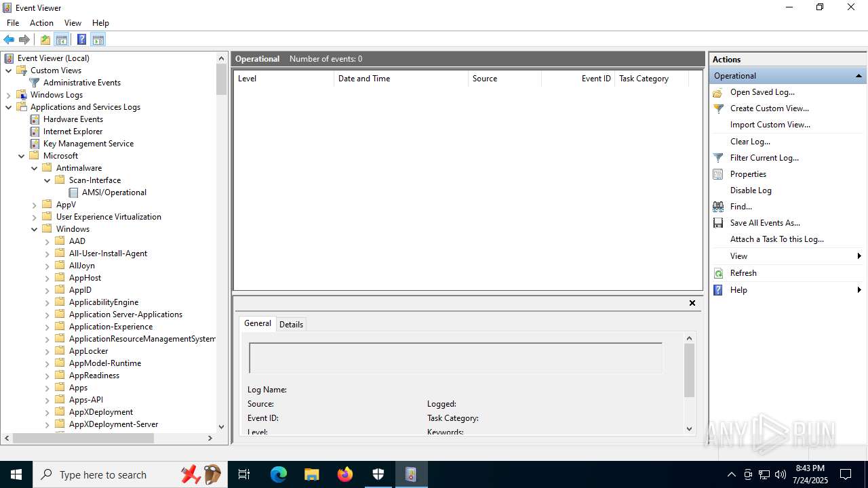
Task: Sort by the Event ID column header
Action: [578, 79]
